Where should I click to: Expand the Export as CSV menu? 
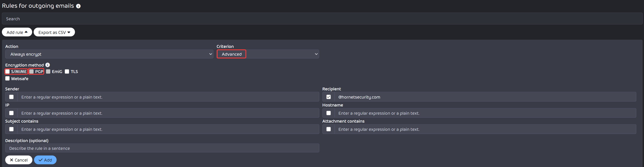(54, 32)
